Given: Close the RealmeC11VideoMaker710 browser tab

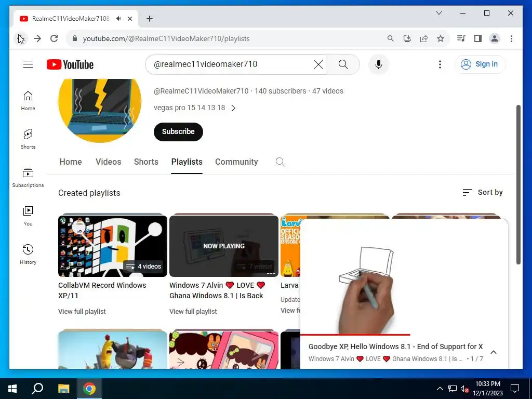Looking at the screenshot, I should click(x=129, y=19).
